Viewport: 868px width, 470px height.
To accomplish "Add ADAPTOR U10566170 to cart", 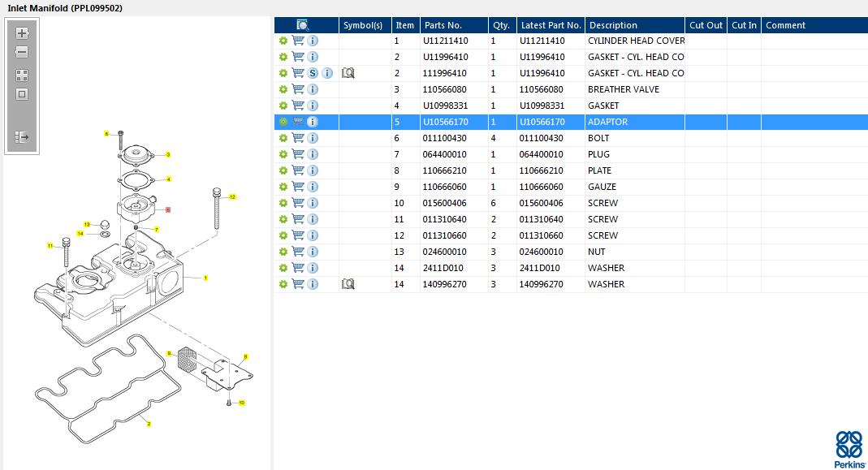I will [x=298, y=122].
